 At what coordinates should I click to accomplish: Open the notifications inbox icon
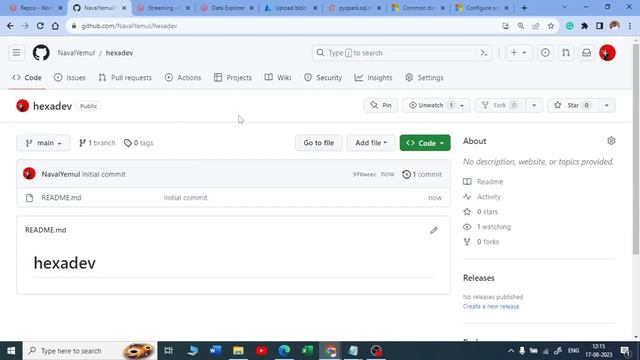click(587, 53)
